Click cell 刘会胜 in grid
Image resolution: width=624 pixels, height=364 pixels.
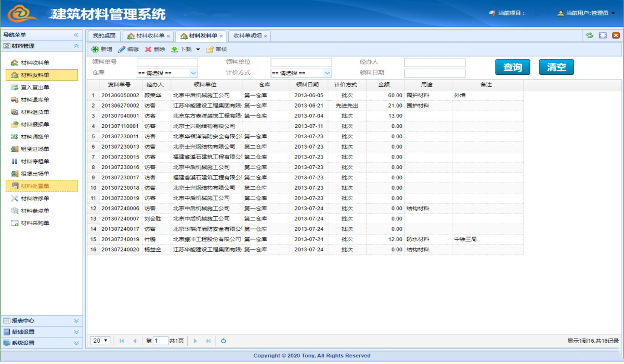point(157,219)
